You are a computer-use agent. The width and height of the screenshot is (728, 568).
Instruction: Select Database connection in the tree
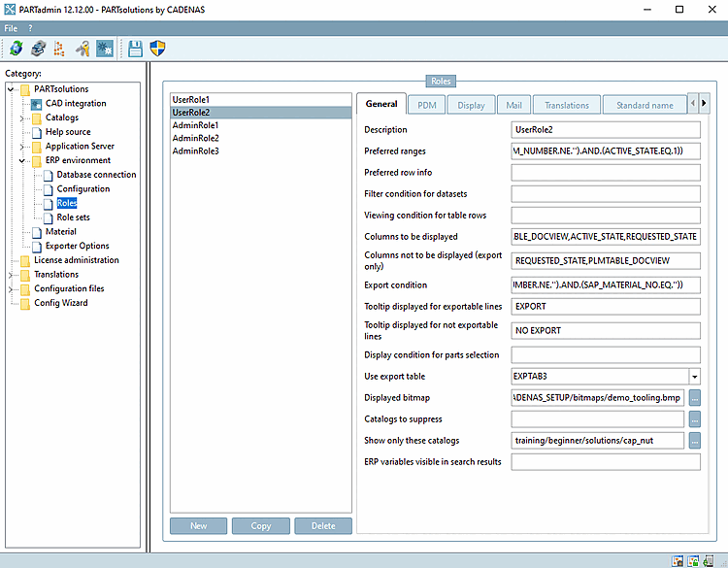[x=96, y=175]
